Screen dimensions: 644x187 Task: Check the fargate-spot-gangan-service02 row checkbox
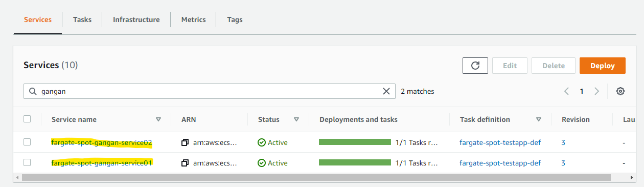pos(27,142)
